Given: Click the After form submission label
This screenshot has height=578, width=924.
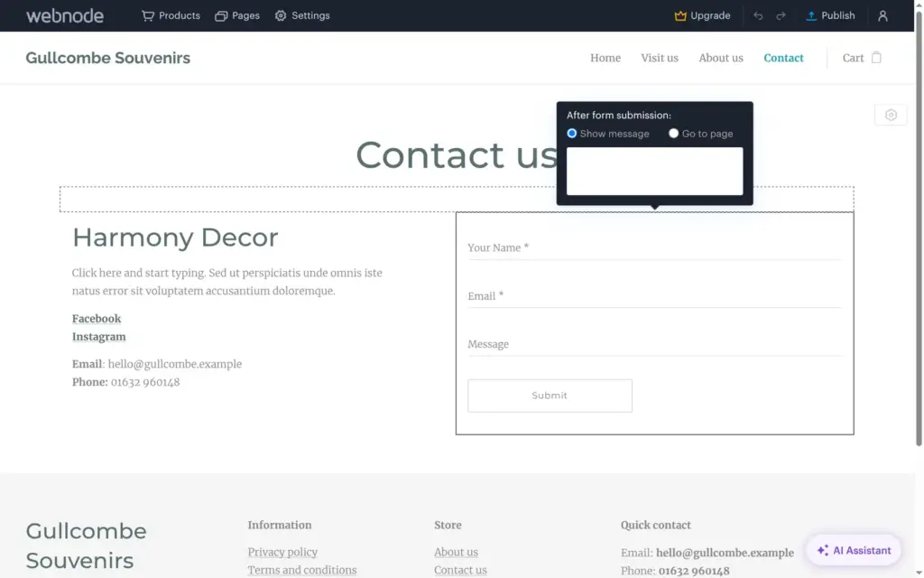Looking at the screenshot, I should (x=619, y=116).
